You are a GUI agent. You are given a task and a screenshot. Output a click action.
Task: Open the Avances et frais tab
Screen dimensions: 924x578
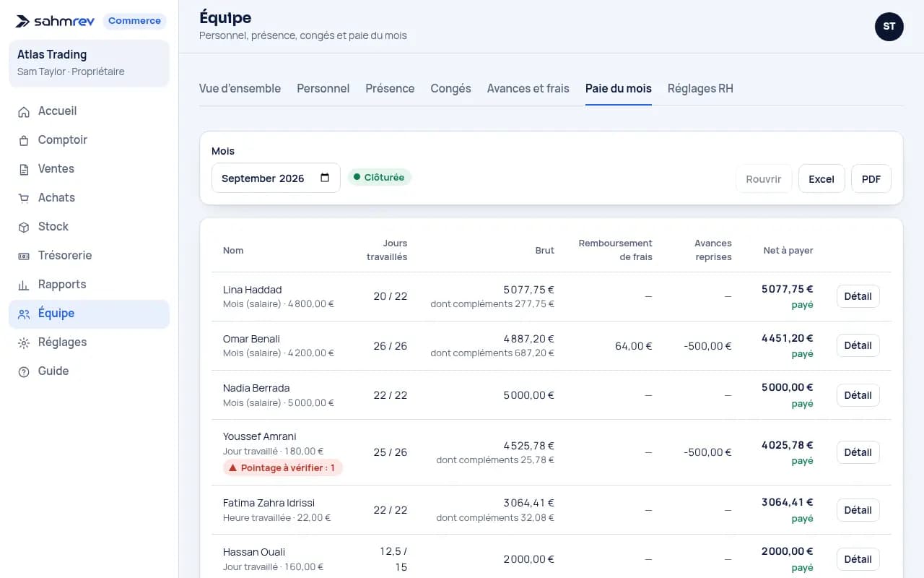pos(528,88)
